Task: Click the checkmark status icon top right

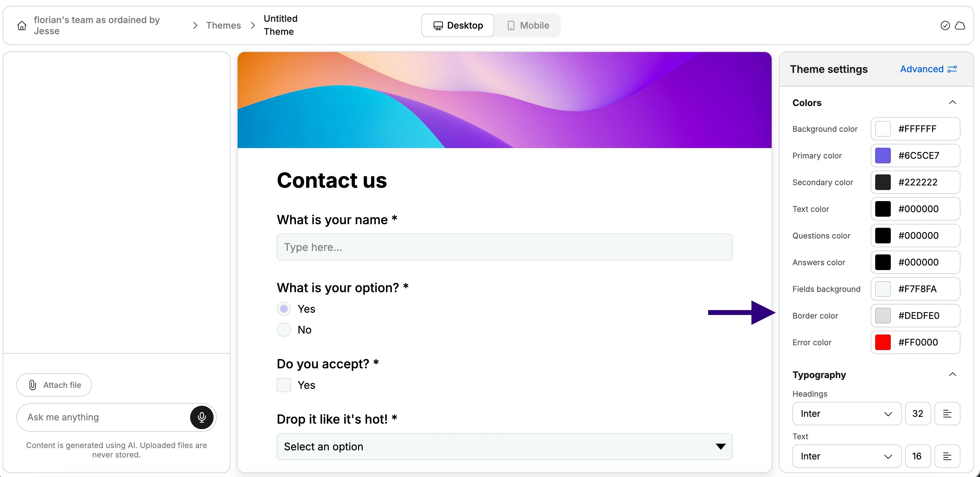Action: click(945, 25)
